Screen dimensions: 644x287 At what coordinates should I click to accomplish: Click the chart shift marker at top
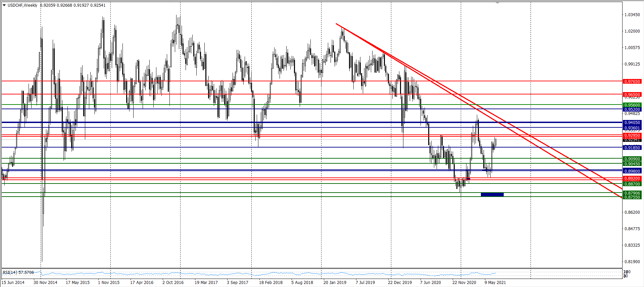click(x=497, y=3)
